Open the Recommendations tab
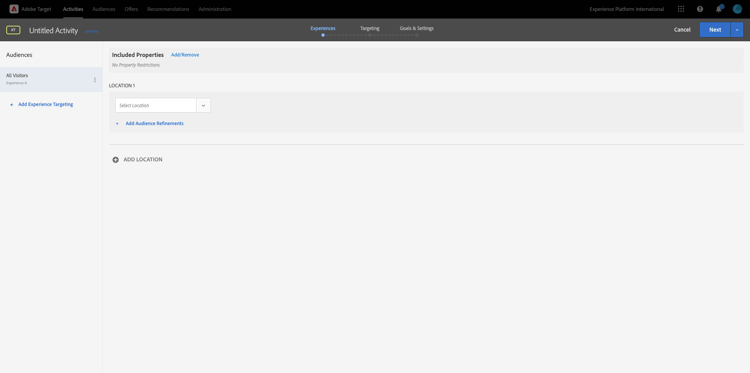 tap(168, 9)
